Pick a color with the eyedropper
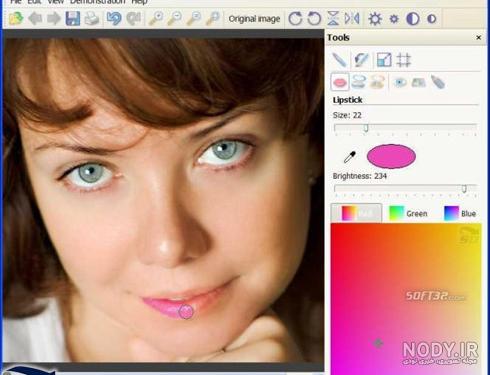 click(x=350, y=157)
